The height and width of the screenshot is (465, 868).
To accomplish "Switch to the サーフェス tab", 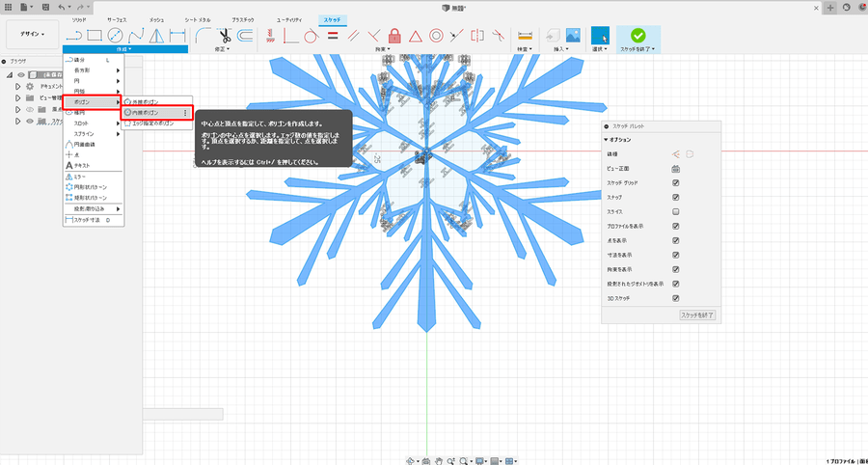I will click(x=117, y=20).
